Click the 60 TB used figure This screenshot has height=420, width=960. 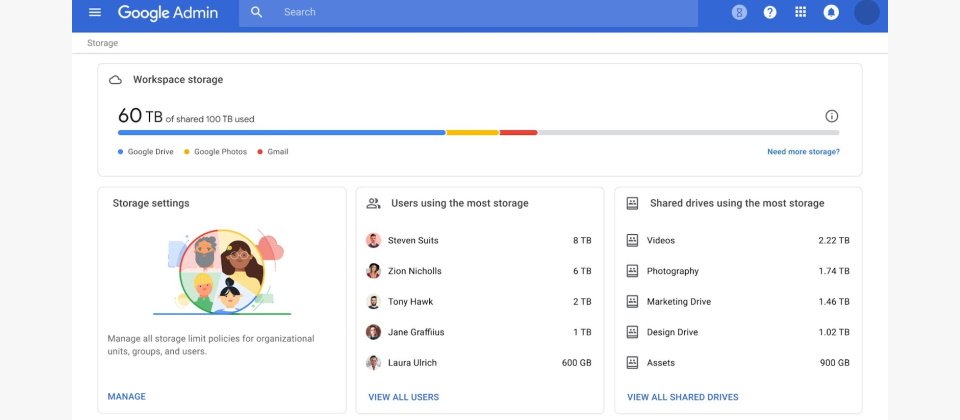140,116
